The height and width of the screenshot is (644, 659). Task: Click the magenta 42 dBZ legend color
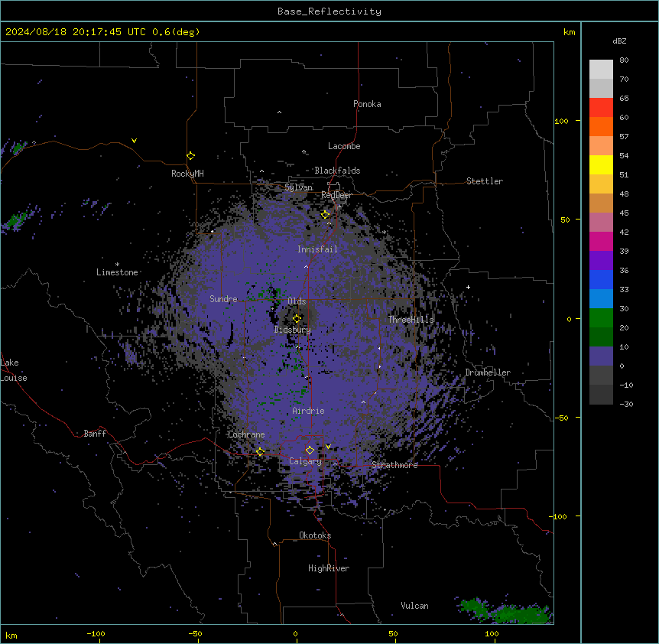click(601, 241)
